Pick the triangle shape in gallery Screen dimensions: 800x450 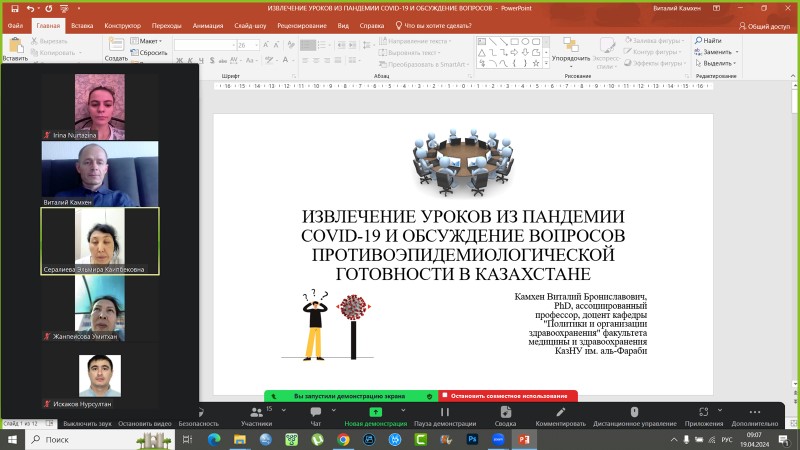coord(482,53)
